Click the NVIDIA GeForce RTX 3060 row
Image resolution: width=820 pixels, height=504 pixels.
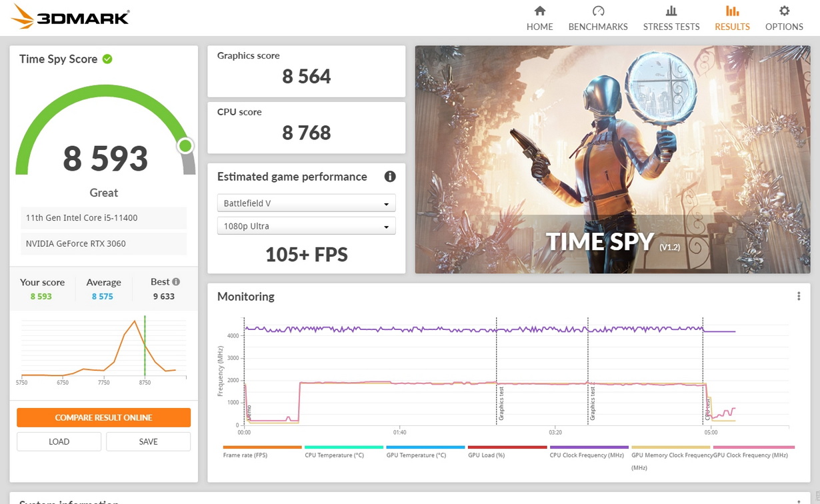(x=103, y=243)
